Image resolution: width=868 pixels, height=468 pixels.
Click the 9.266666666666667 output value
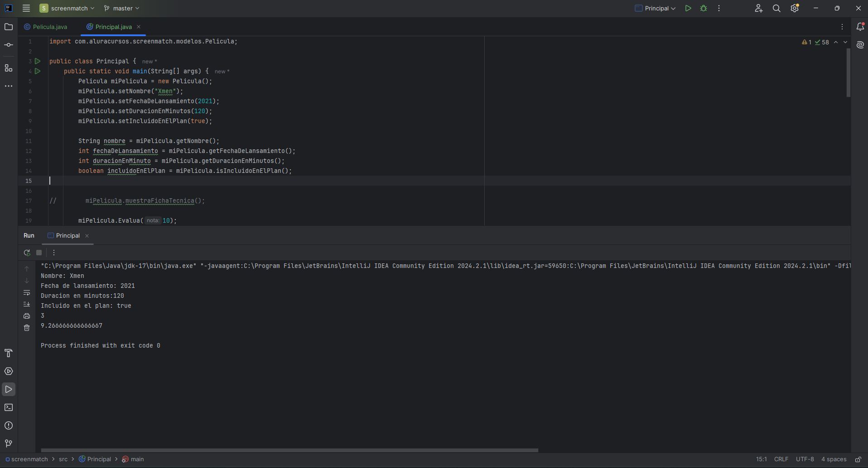pyautogui.click(x=72, y=325)
